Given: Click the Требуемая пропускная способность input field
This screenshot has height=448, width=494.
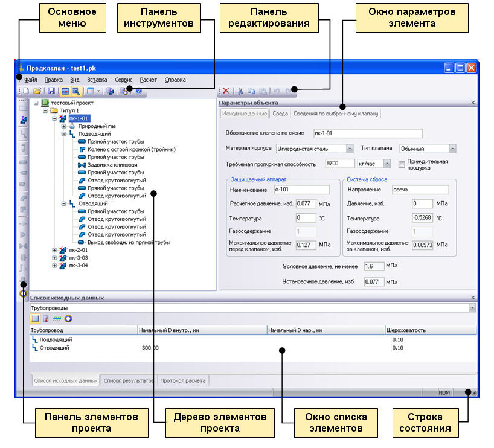Looking at the screenshot, I should (339, 164).
